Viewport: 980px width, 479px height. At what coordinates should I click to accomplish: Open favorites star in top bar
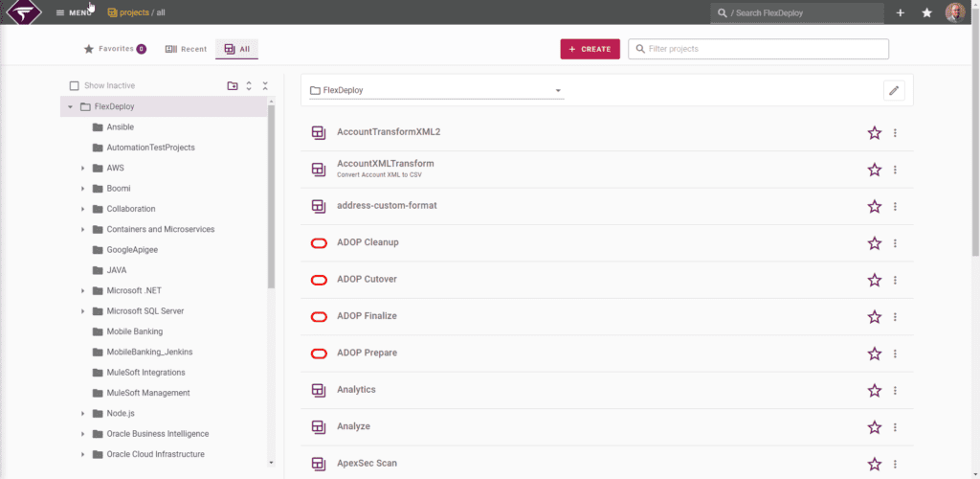point(926,12)
